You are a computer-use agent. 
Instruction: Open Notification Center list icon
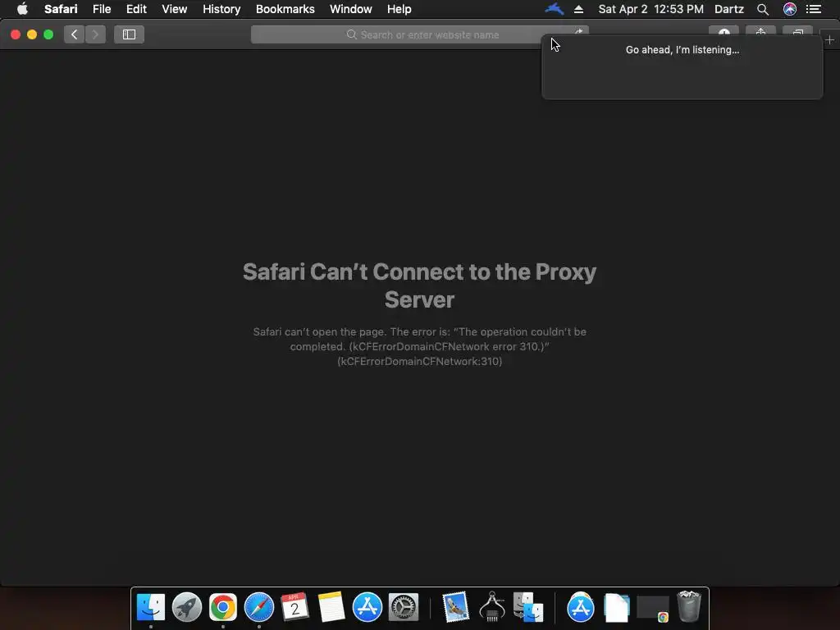coord(814,9)
